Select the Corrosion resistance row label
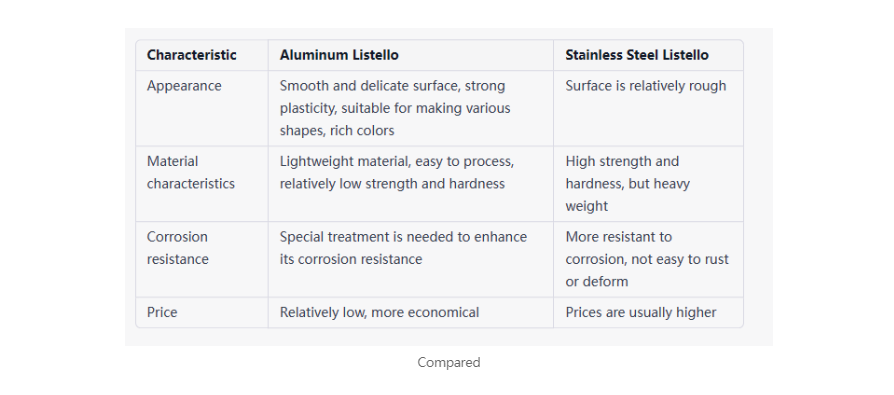The height and width of the screenshot is (395, 894). click(x=178, y=248)
